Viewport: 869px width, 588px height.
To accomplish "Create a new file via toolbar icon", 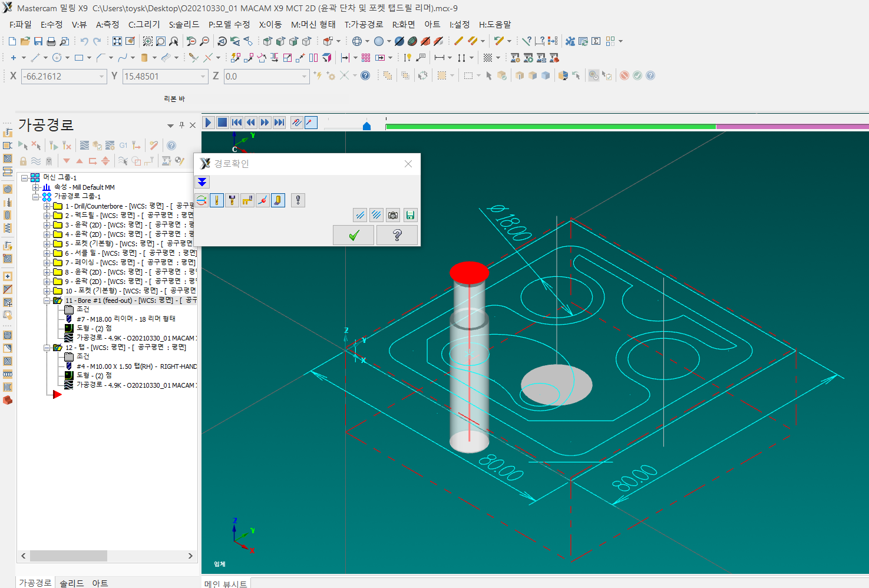I will (12, 41).
